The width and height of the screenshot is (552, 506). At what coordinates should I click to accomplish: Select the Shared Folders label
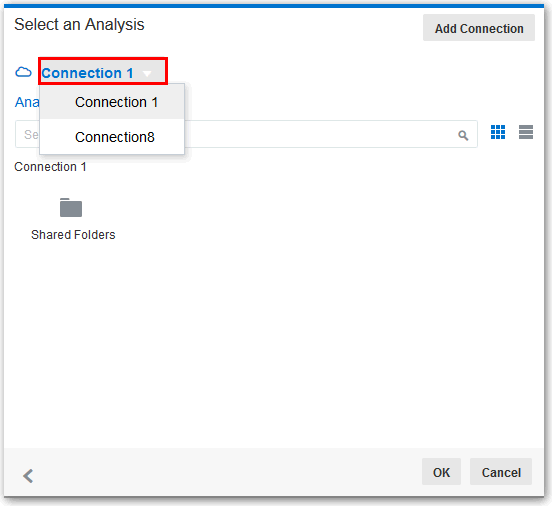pyautogui.click(x=73, y=235)
